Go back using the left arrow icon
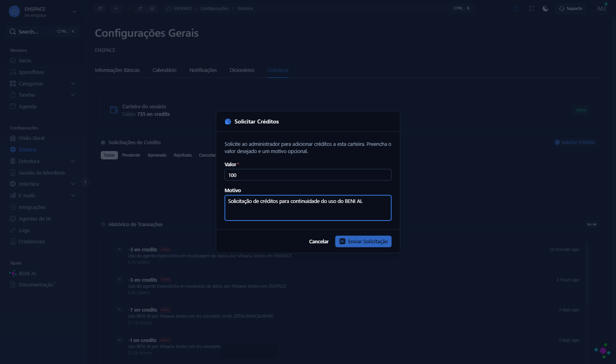Image resolution: width=616 pixels, height=364 pixels. point(117,8)
